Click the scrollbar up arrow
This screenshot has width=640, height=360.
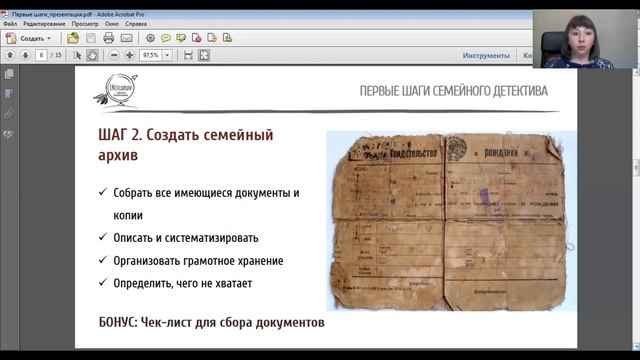point(636,72)
